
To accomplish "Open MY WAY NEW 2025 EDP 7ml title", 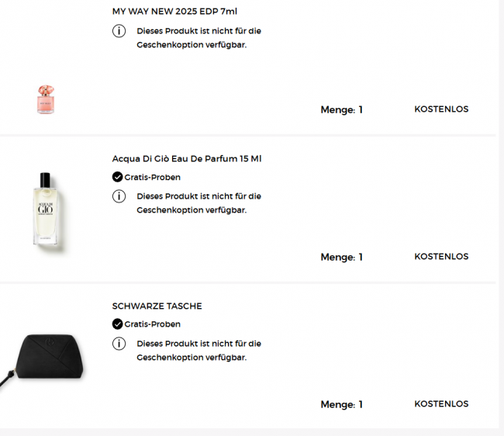I will click(x=174, y=12).
